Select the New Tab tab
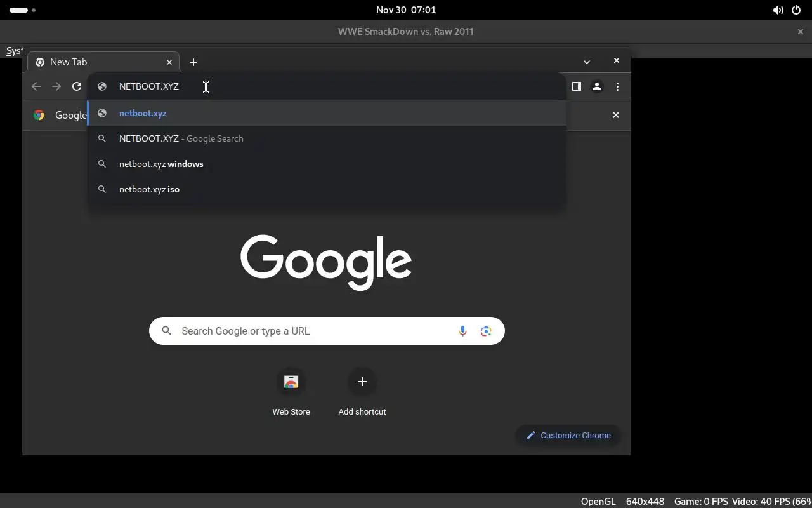The width and height of the screenshot is (812, 508). pyautogui.click(x=103, y=62)
